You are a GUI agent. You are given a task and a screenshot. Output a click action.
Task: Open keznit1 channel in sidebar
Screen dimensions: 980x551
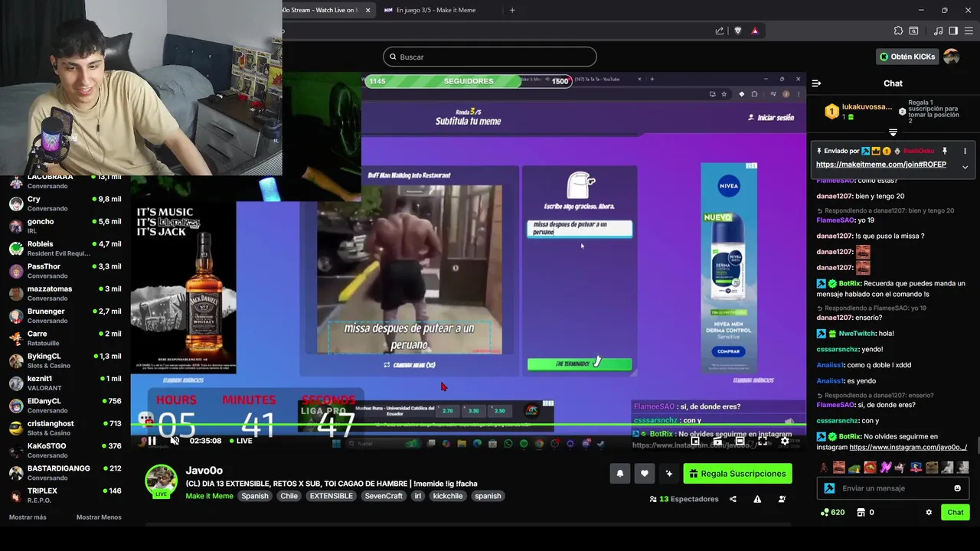click(x=65, y=383)
